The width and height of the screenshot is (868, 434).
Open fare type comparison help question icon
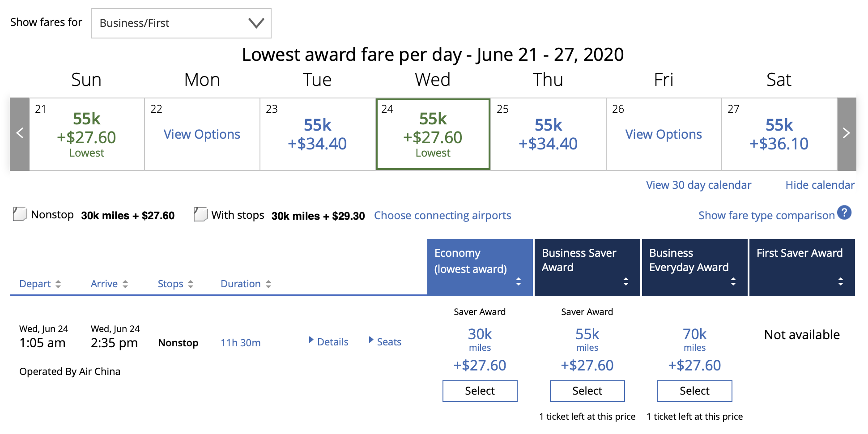pos(844,213)
